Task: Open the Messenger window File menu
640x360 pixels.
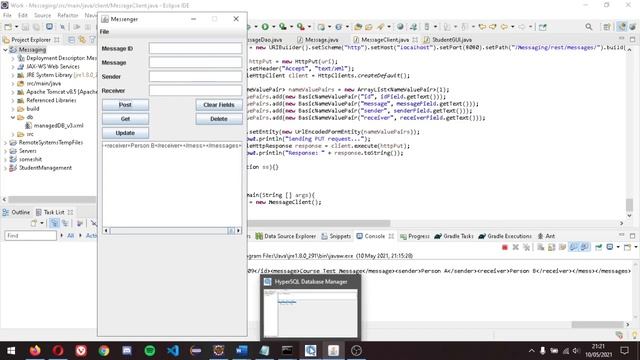Action: pos(104,31)
